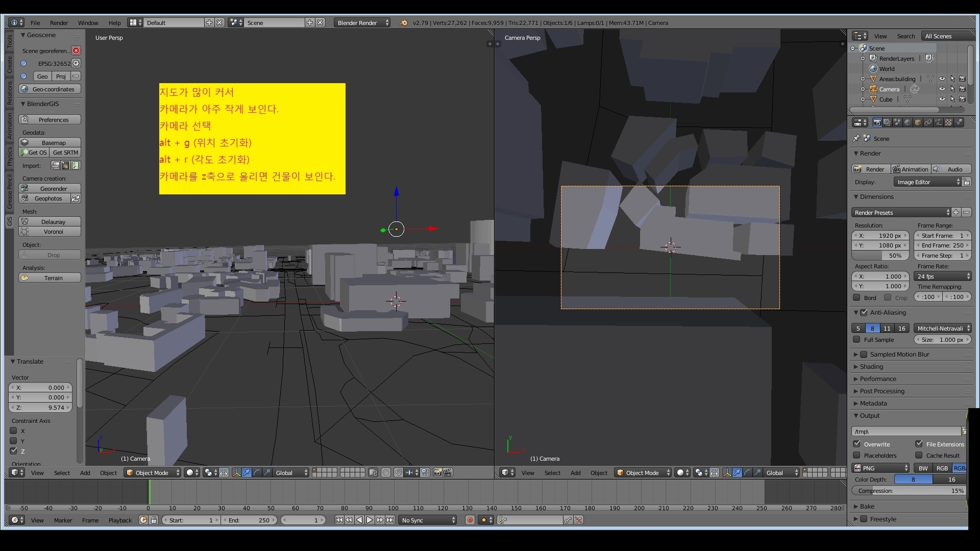The width and height of the screenshot is (980, 551).
Task: Open the Display Image Editor dropdown
Action: point(928,182)
